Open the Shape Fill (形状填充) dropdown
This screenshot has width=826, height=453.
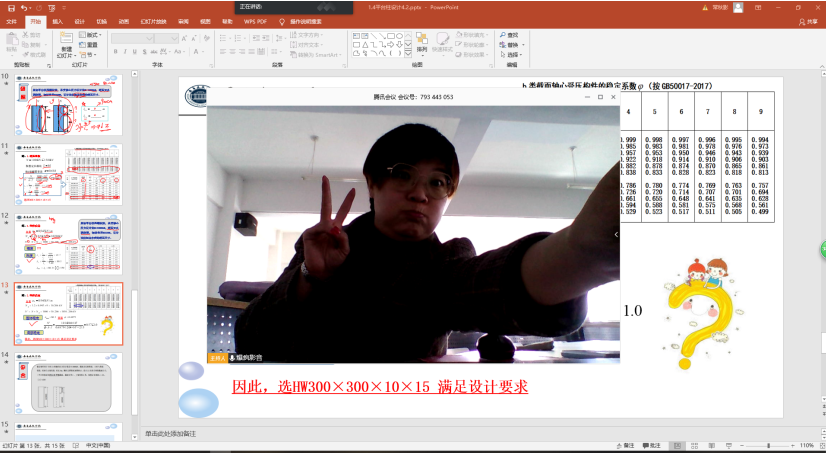tap(473, 35)
